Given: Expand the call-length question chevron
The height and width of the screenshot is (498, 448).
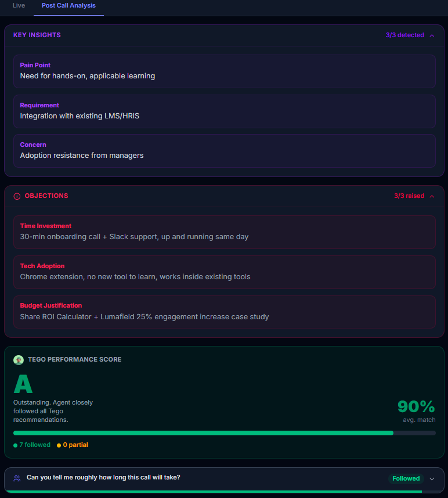Looking at the screenshot, I should tap(431, 479).
